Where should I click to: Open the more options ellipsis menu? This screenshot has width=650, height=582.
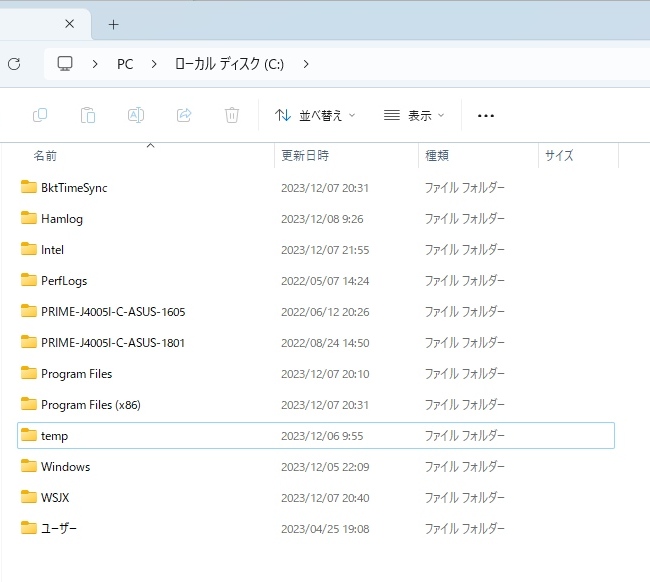coord(485,116)
